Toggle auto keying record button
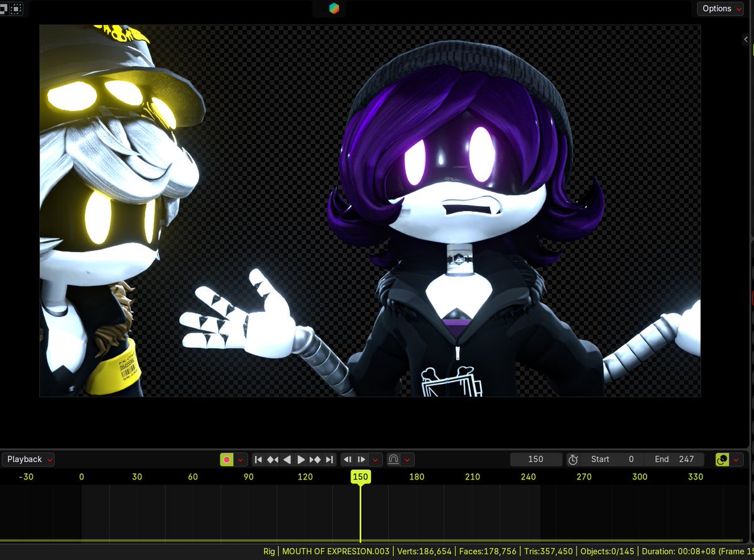This screenshot has height=560, width=754. [226, 459]
